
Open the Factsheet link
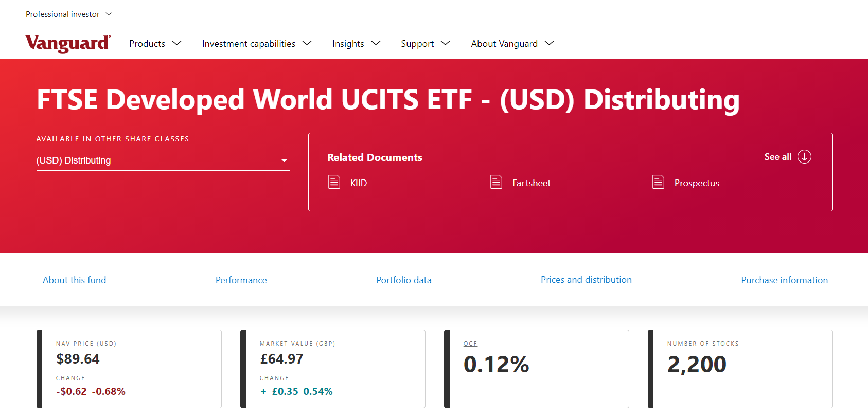tap(531, 183)
